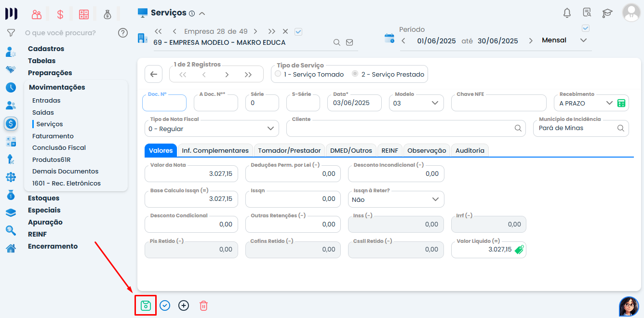The image size is (644, 318).
Task: Expand the Tipo de Nota Fiscal dropdown
Action: pyautogui.click(x=212, y=129)
